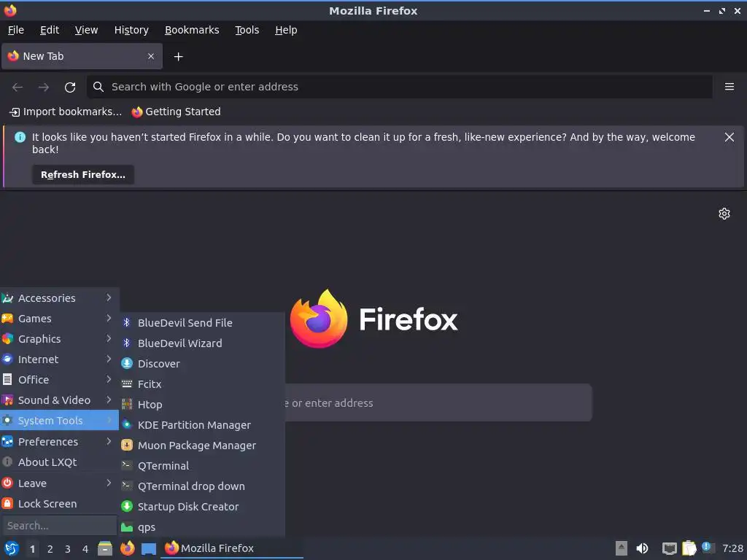Open the clipboard manager tray icon
The width and height of the screenshot is (747, 560).
coord(689,548)
